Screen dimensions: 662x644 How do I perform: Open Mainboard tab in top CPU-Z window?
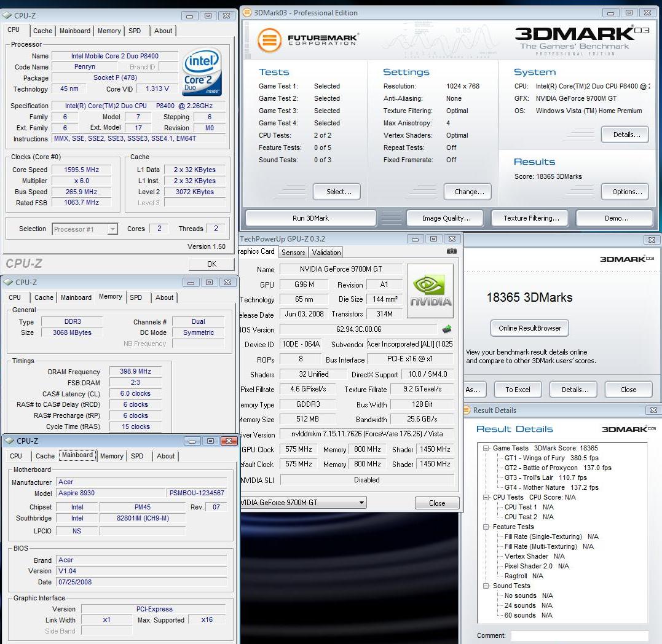[75, 31]
